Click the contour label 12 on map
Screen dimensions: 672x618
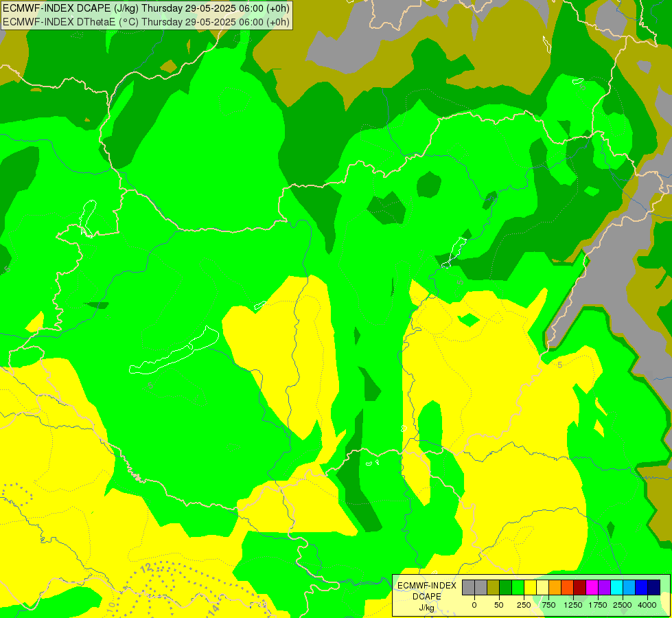click(146, 569)
